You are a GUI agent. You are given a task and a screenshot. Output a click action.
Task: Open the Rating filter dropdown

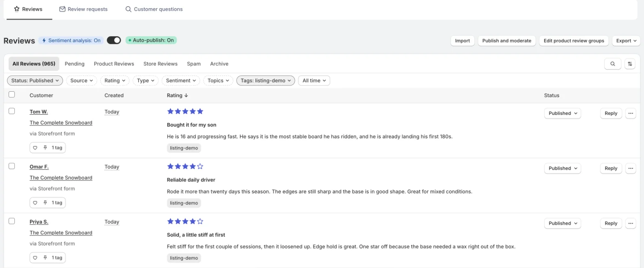tap(115, 81)
